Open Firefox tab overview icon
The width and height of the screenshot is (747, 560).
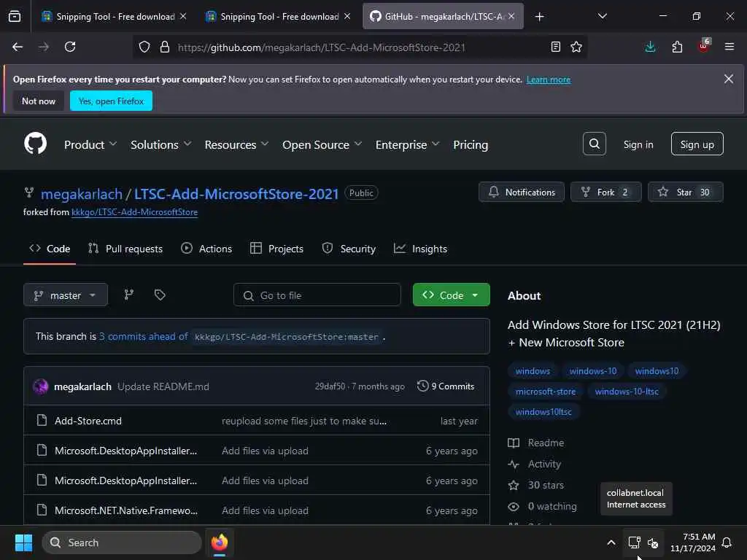click(15, 17)
